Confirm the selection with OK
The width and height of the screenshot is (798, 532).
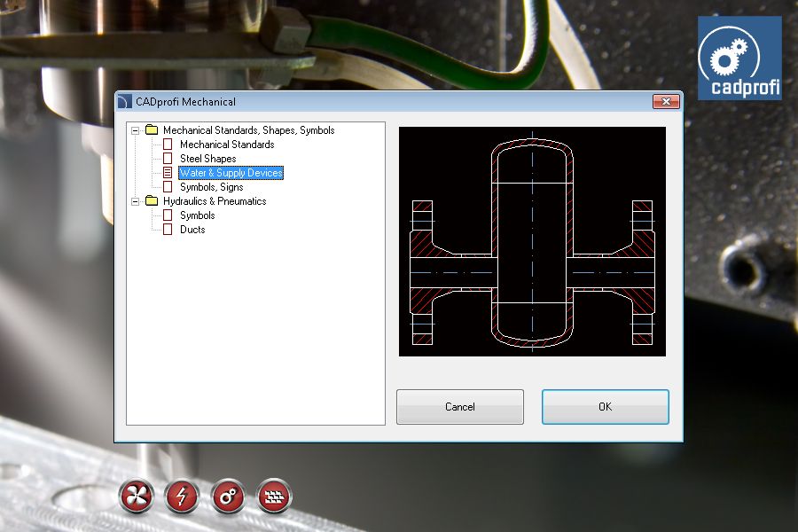(605, 407)
